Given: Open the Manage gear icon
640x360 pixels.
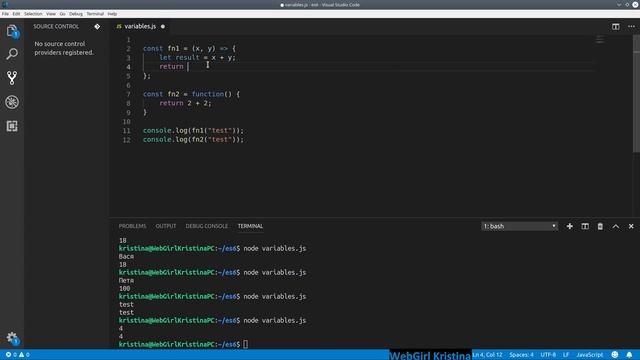Looking at the screenshot, I should click(12, 338).
